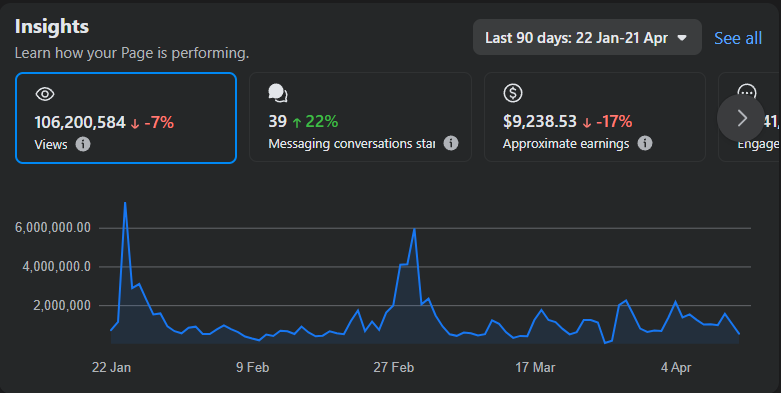Click the dollar sign earnings icon
The width and height of the screenshot is (781, 393).
point(513,93)
